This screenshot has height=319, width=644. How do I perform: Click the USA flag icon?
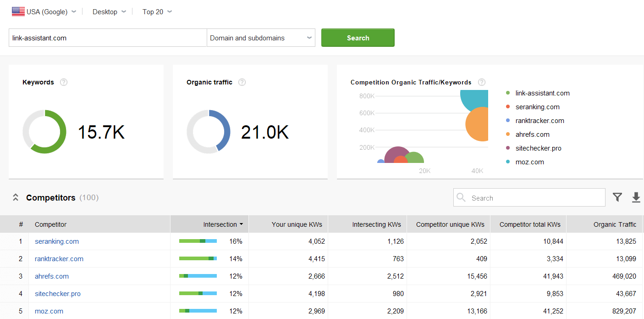click(x=18, y=12)
